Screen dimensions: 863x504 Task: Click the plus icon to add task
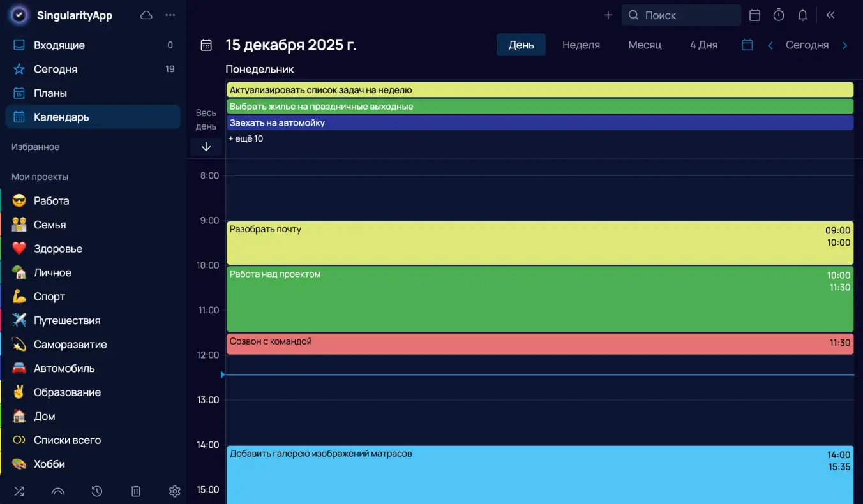point(608,15)
